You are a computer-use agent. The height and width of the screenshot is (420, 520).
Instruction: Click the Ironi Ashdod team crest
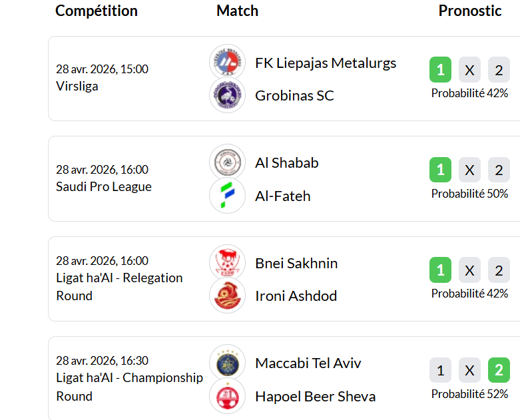[227, 296]
